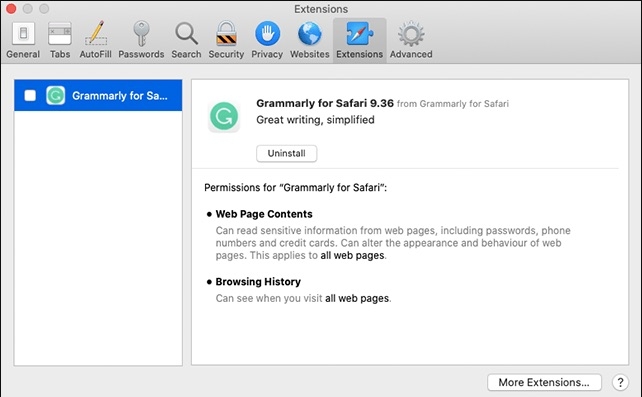642x397 pixels.
Task: Switch to the Tabs preferences icon
Action: pyautogui.click(x=60, y=40)
